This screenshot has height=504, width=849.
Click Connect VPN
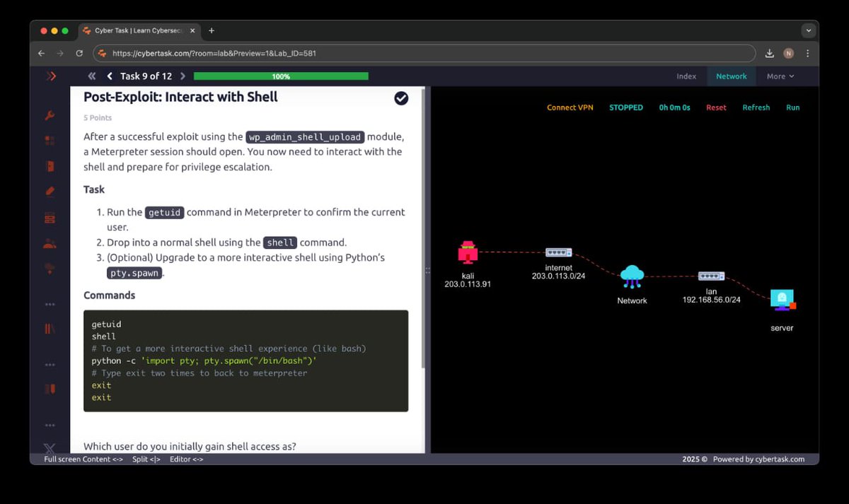[x=570, y=107]
